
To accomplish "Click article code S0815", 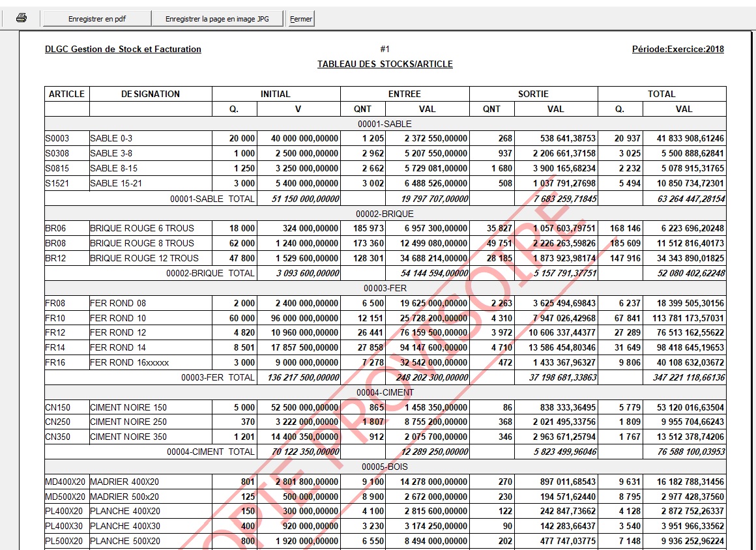I will [57, 168].
